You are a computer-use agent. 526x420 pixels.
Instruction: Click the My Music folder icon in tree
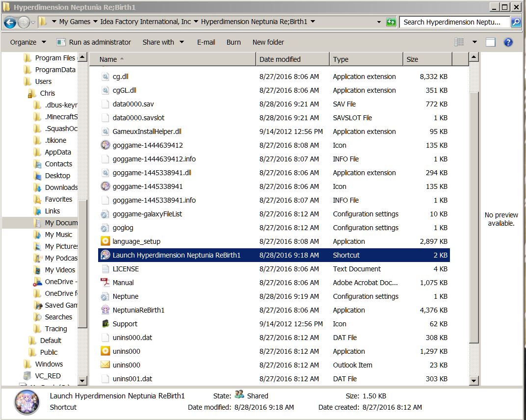(38, 235)
